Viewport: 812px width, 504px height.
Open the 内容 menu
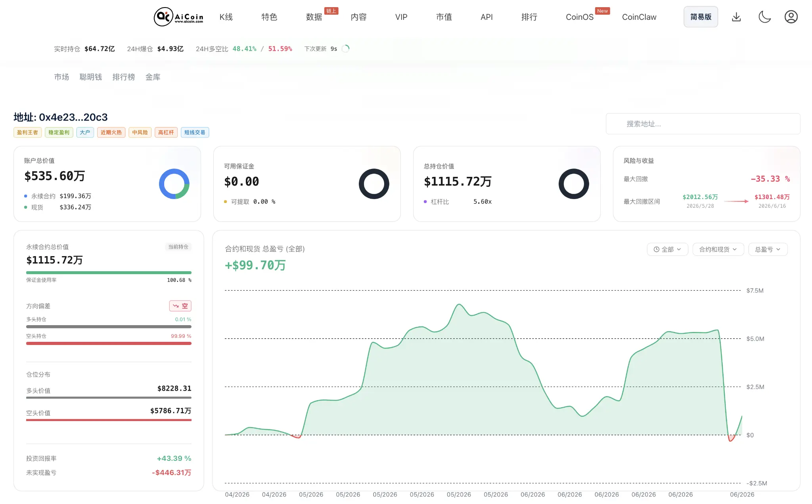[358, 17]
